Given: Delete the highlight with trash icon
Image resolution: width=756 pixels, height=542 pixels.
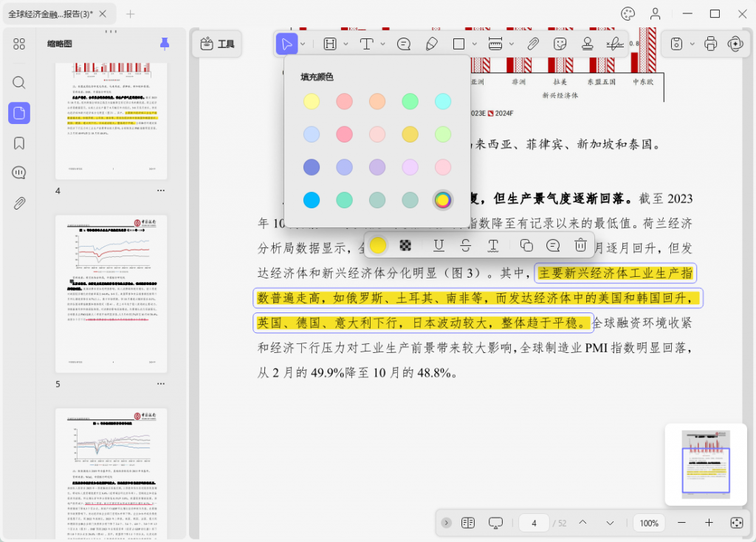Looking at the screenshot, I should (x=581, y=245).
